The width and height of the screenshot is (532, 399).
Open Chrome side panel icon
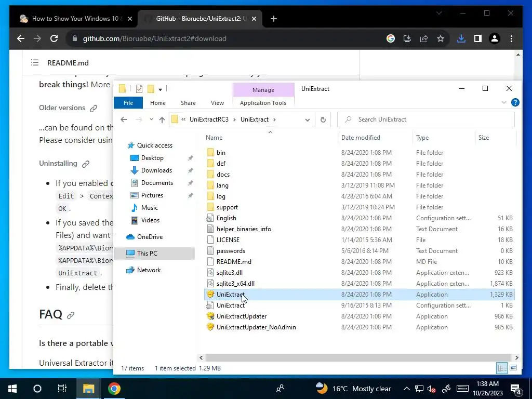pos(478,38)
